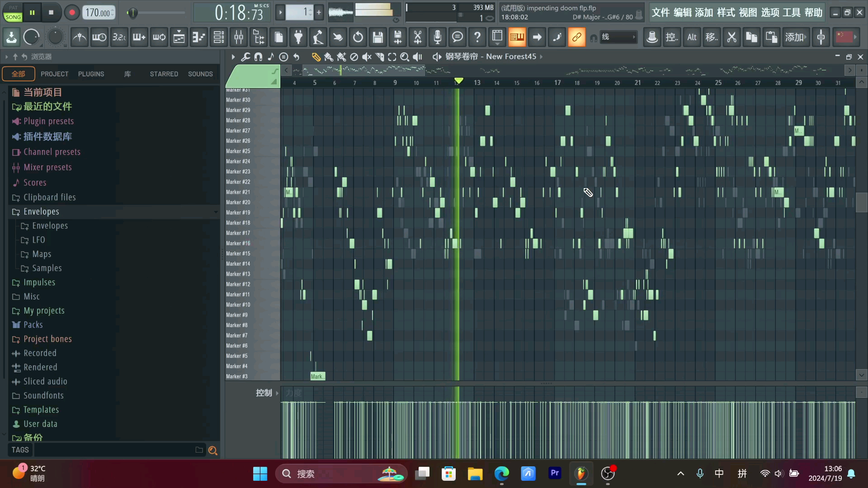This screenshot has height=488, width=868.
Task: Select the SOUNDS tab in browser
Action: 200,73
